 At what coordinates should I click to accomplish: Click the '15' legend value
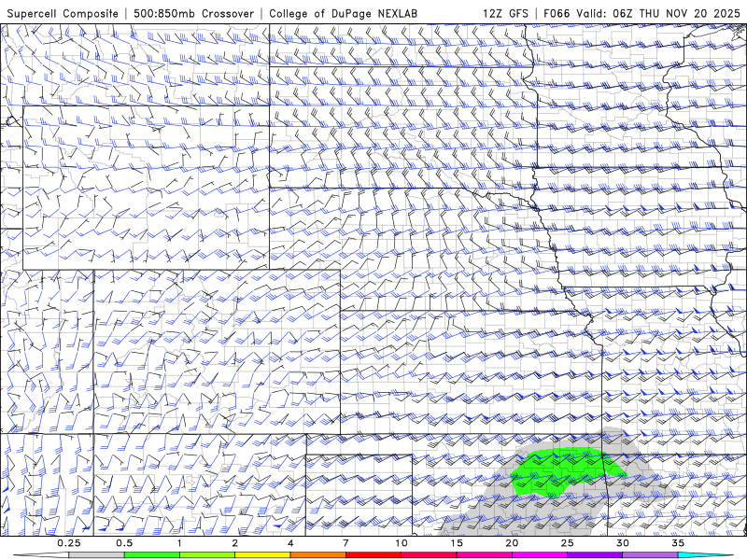coord(457,543)
